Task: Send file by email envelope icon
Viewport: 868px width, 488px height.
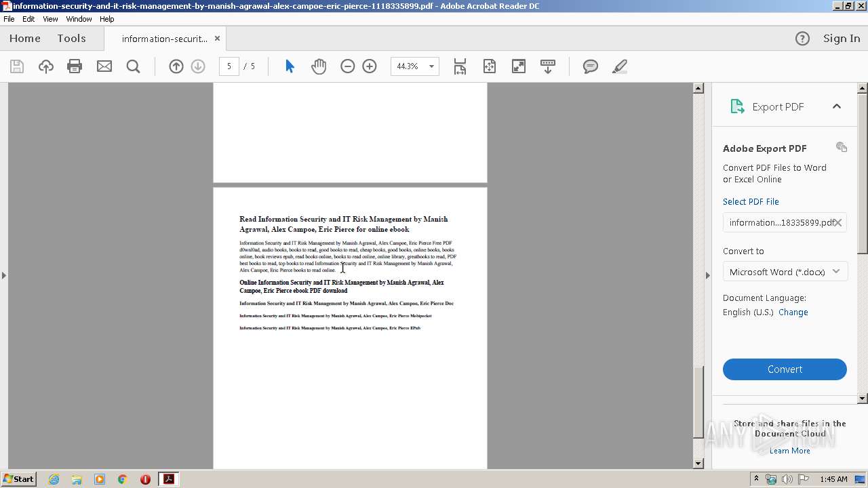Action: coord(104,66)
